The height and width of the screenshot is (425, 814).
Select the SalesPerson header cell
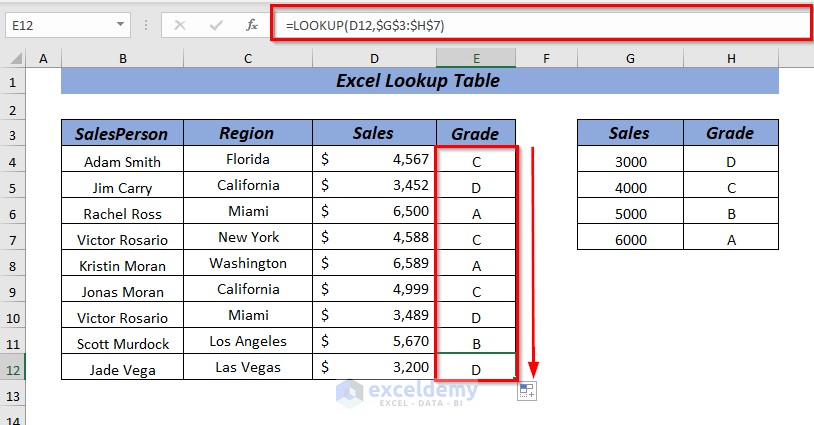point(123,133)
